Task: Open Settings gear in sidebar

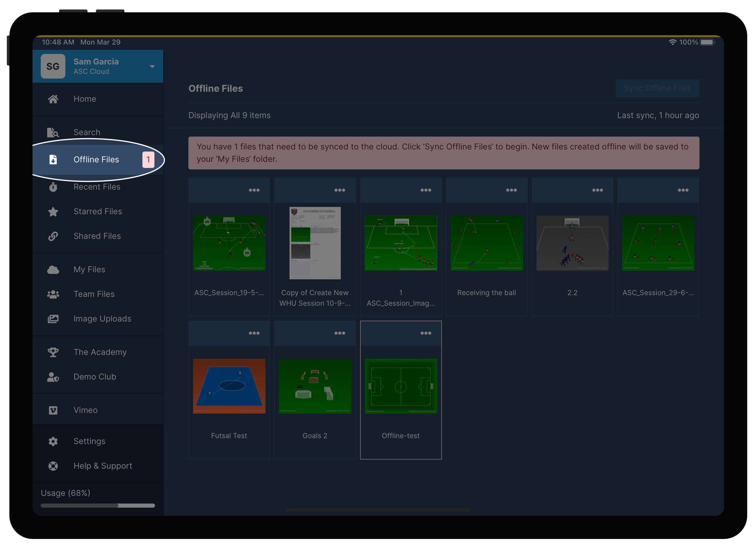Action: (x=53, y=441)
